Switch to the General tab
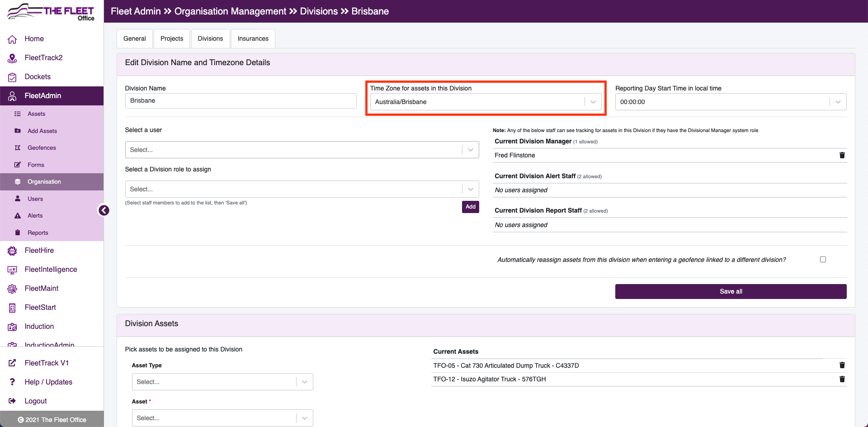The width and height of the screenshot is (868, 427). (x=135, y=38)
